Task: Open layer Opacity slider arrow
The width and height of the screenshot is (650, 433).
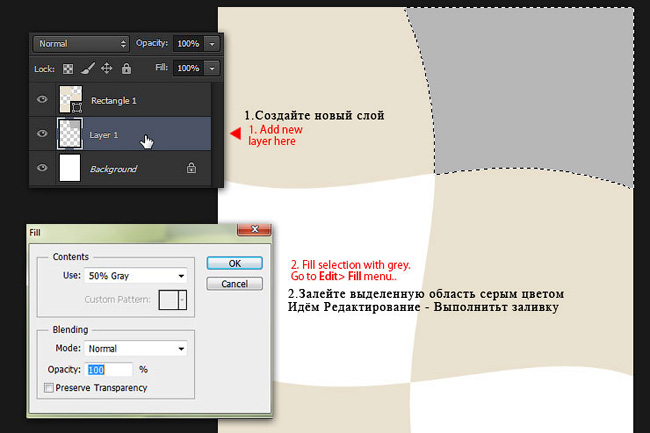Action: pos(212,44)
